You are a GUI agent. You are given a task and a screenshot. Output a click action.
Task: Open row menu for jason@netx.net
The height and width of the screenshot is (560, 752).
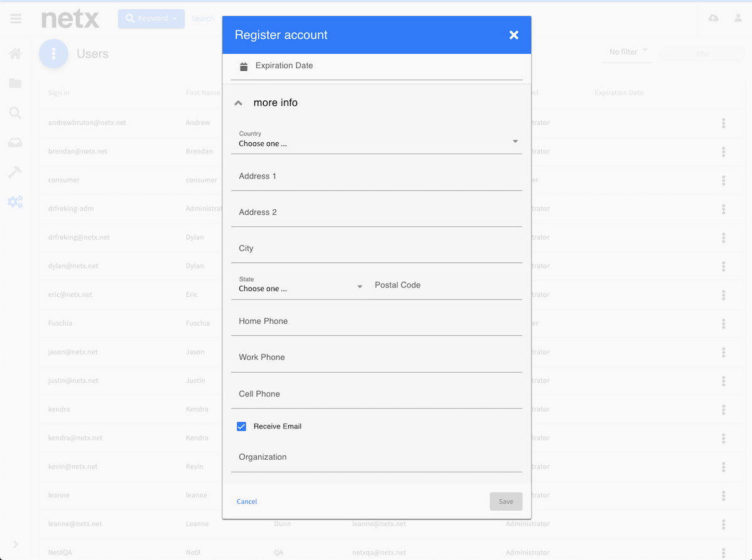[x=723, y=352]
